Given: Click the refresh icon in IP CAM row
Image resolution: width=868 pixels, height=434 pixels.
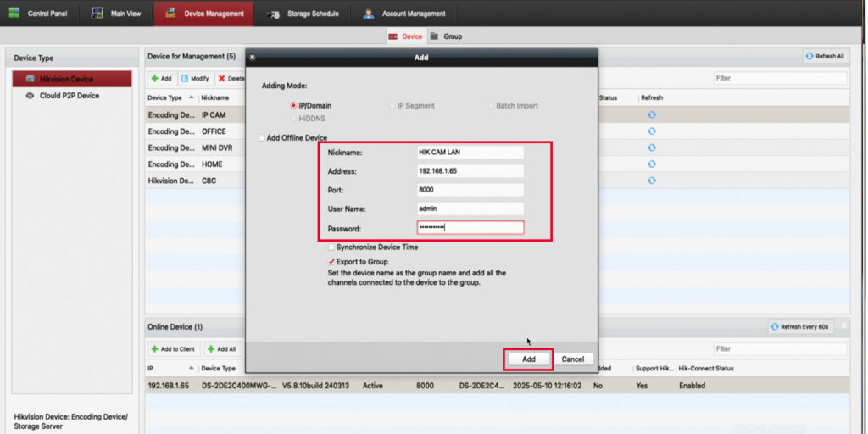Looking at the screenshot, I should click(x=651, y=114).
